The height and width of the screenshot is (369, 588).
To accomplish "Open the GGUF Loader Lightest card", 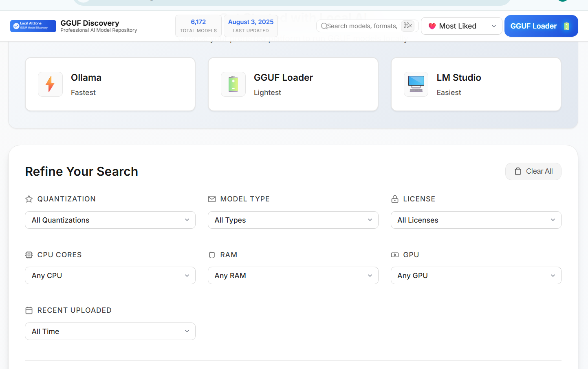I will click(x=293, y=84).
